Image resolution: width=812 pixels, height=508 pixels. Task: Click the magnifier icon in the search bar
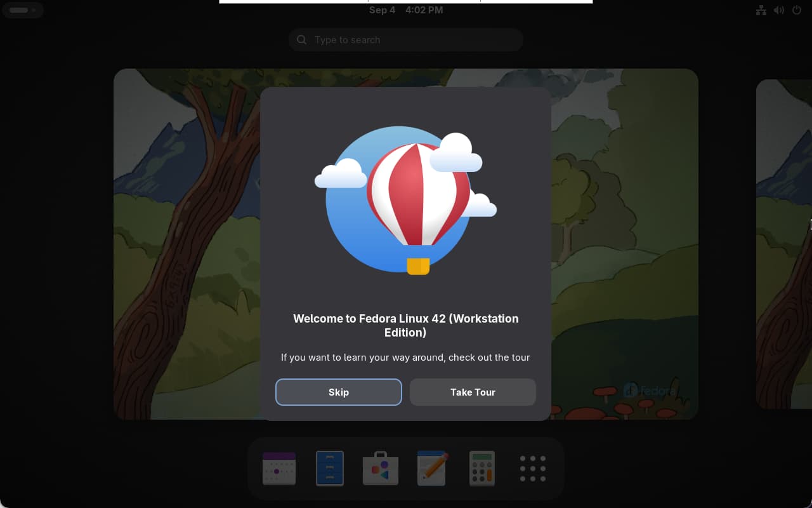(302, 40)
